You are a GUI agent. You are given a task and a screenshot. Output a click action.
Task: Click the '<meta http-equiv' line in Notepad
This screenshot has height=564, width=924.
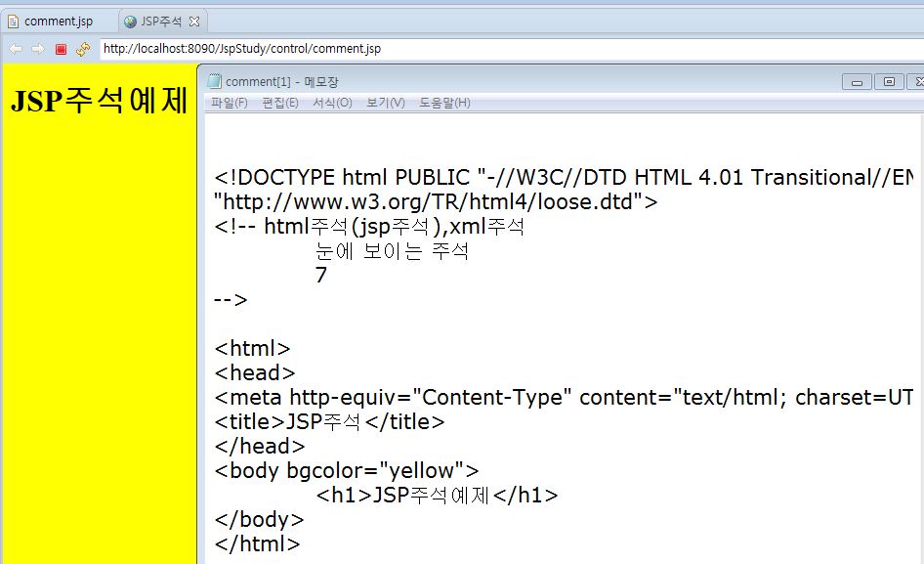564,397
